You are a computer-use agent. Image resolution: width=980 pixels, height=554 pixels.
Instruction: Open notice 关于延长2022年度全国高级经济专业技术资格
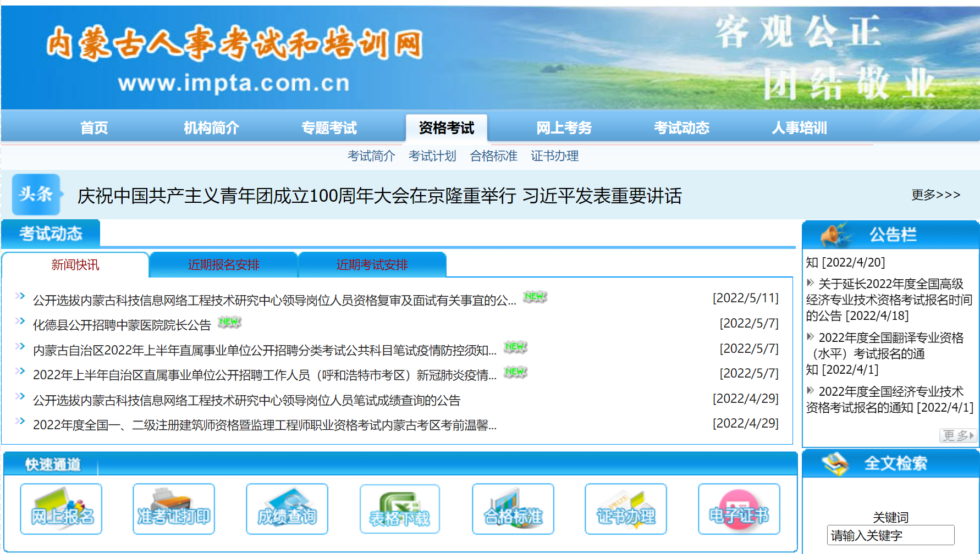point(889,300)
